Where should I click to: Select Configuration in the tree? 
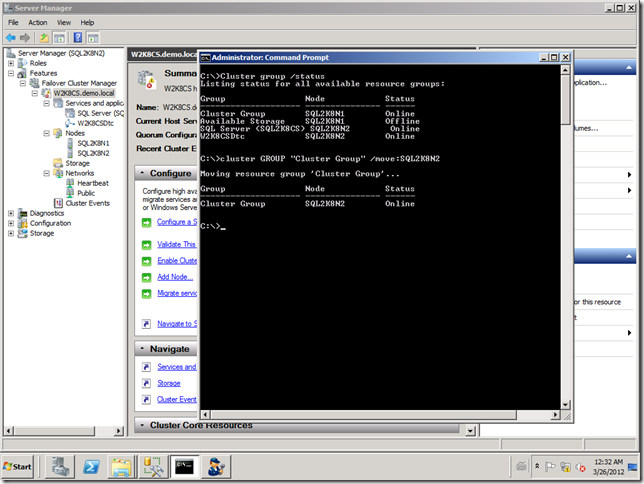tap(50, 223)
